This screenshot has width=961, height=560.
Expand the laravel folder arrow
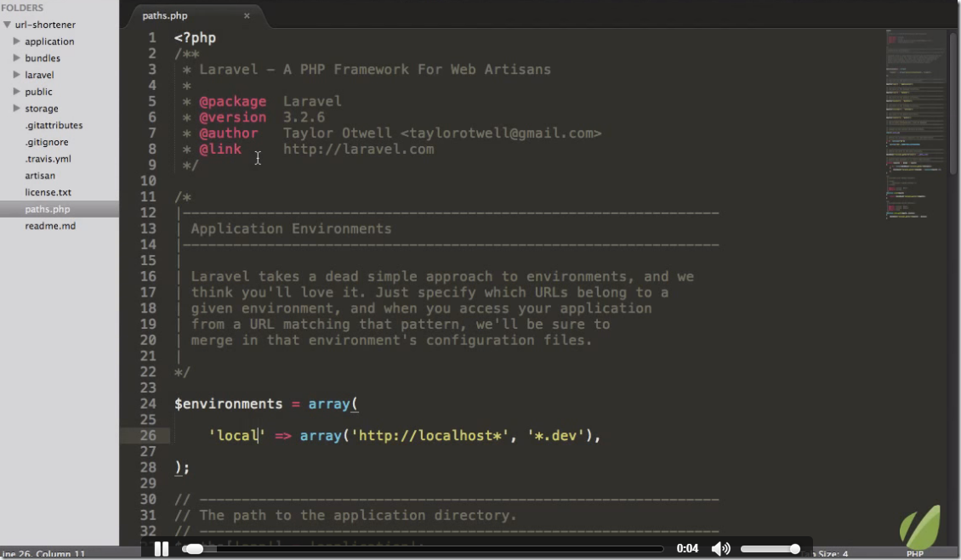coord(16,74)
